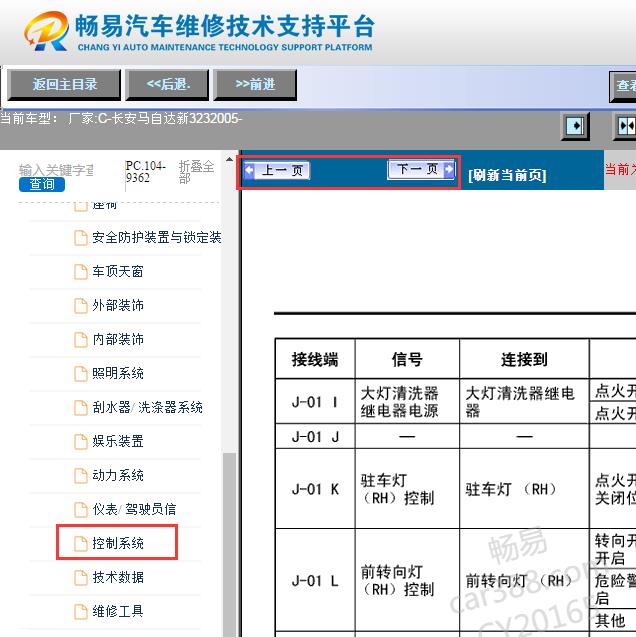Click the table header 接线端
636x637 pixels.
coord(315,360)
